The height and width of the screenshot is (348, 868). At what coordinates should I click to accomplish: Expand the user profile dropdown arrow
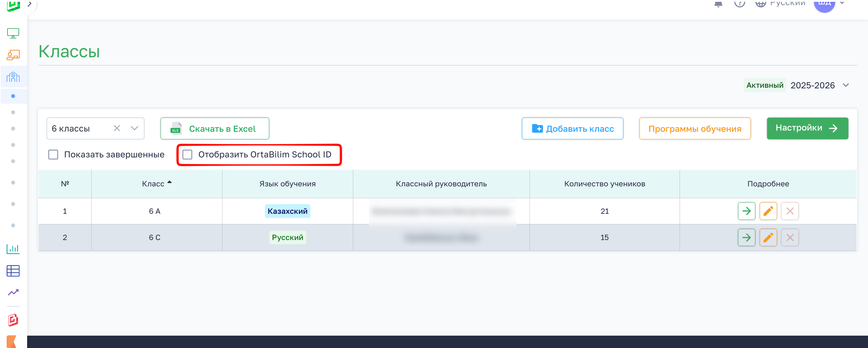coord(842,3)
